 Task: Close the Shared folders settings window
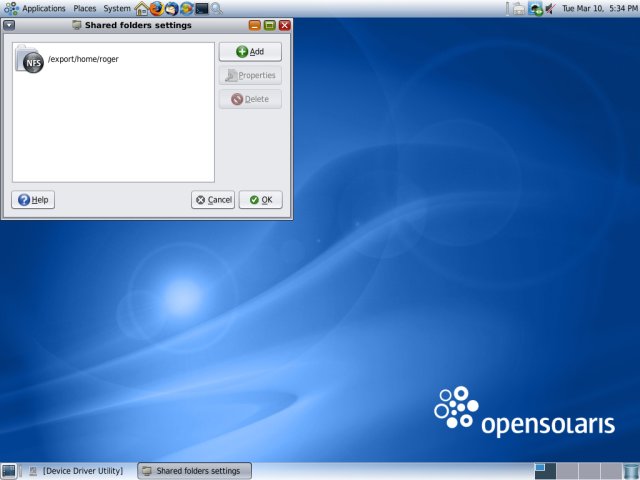tap(284, 25)
